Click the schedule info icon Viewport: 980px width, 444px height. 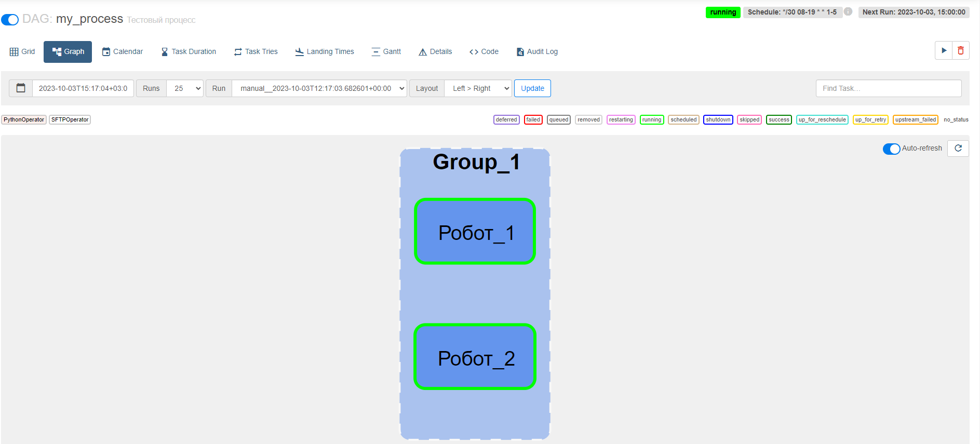pyautogui.click(x=848, y=11)
